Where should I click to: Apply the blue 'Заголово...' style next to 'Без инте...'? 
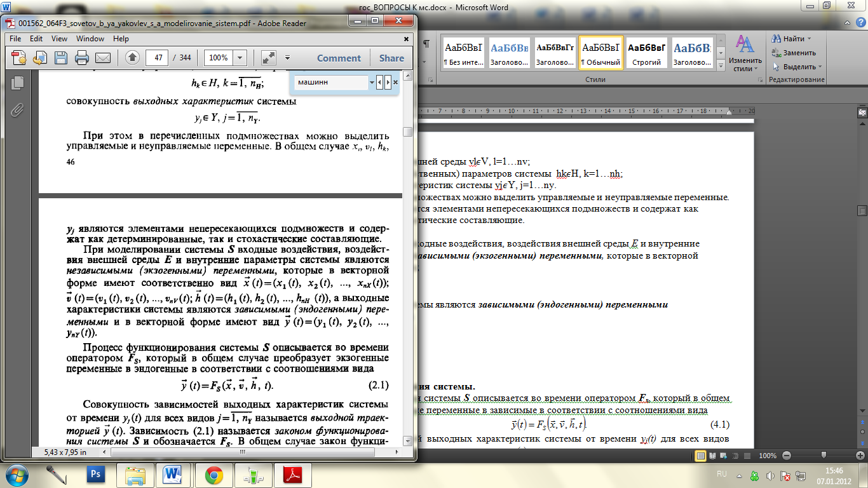pos(510,53)
